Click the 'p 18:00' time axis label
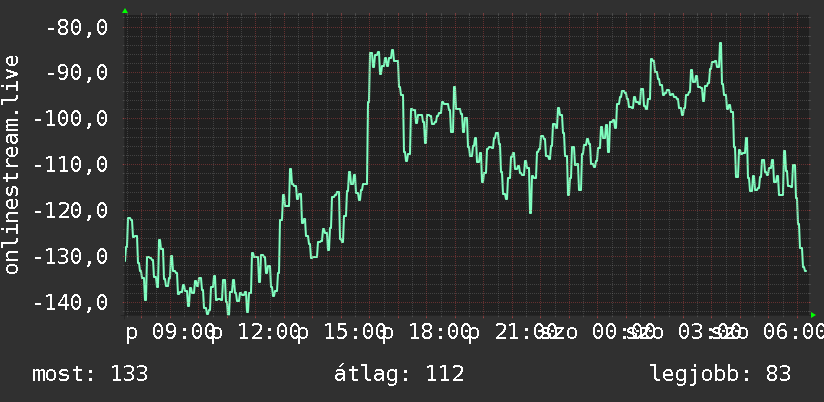Screen dimensions: 824x402 [x=427, y=333]
